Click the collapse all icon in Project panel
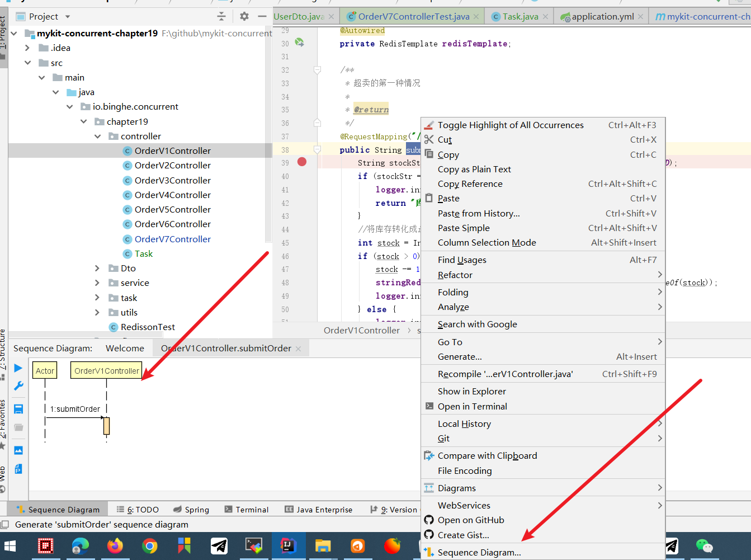The width and height of the screenshot is (751, 560). (221, 16)
